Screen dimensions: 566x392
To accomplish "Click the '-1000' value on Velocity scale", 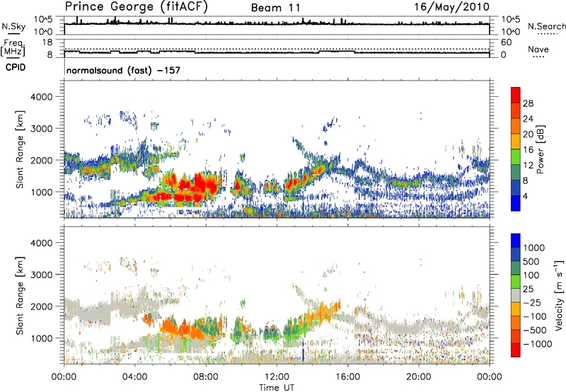I will pyautogui.click(x=538, y=344).
